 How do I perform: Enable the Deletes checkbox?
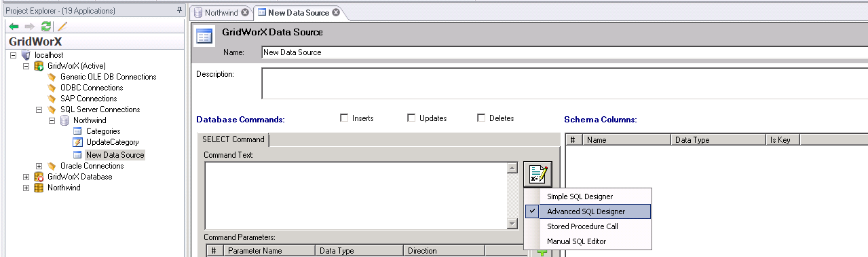(x=481, y=118)
